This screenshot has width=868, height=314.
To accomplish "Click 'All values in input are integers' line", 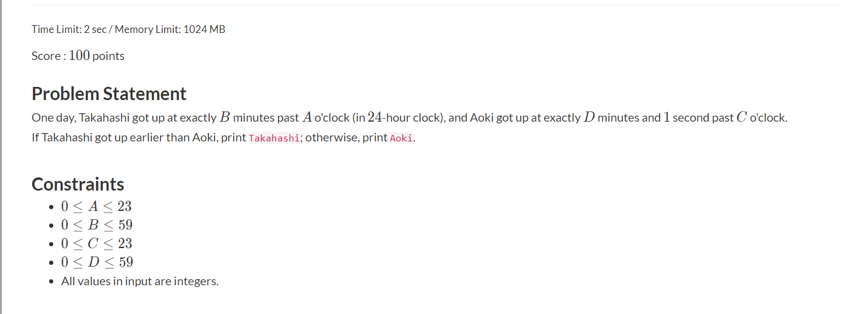I will coord(140,281).
